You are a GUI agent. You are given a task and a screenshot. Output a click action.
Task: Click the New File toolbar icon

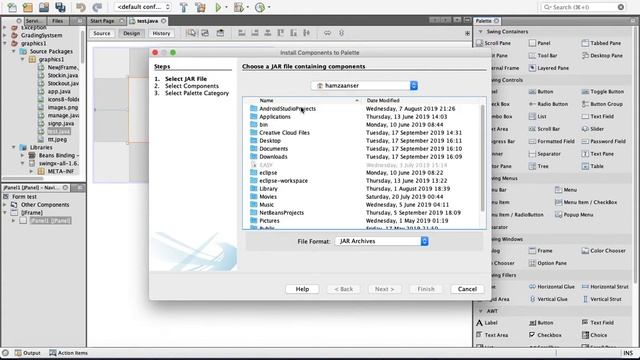(12, 7)
